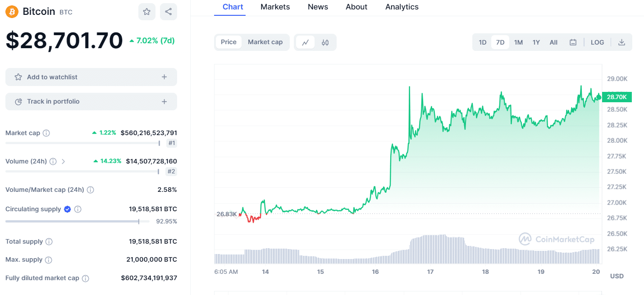This screenshot has width=644, height=295.
Task: Click the Volume (24h) rank bar
Action: coord(83,172)
